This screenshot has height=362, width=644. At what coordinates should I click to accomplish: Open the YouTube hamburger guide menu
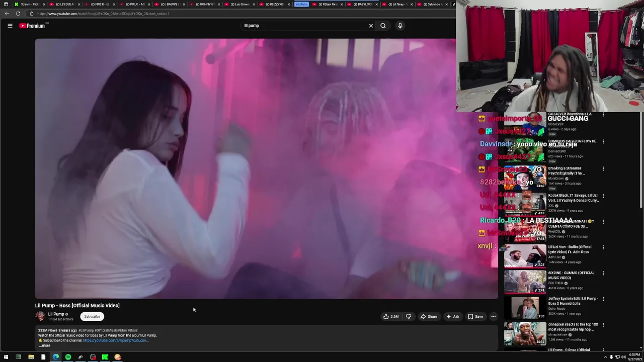[10, 26]
